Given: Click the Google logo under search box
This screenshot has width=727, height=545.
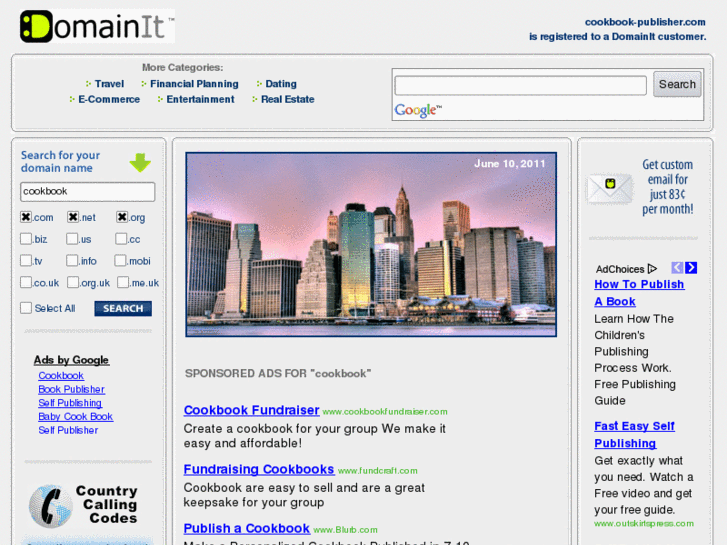Looking at the screenshot, I should [x=418, y=110].
